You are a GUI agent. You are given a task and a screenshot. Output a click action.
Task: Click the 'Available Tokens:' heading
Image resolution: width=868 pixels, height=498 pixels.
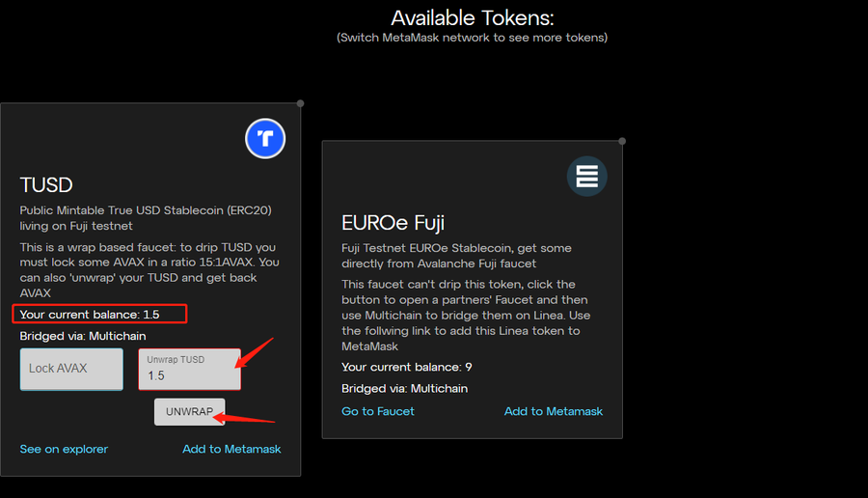[x=473, y=18]
